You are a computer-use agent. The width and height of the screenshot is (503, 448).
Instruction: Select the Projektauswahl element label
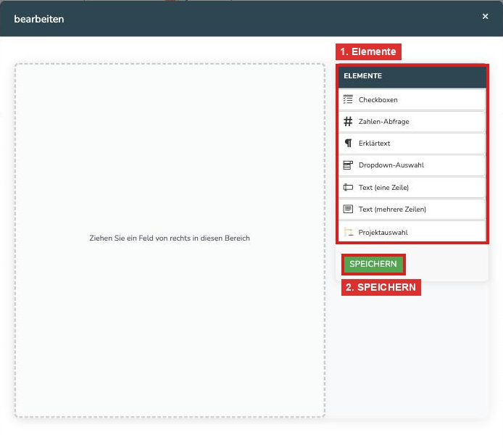(383, 233)
